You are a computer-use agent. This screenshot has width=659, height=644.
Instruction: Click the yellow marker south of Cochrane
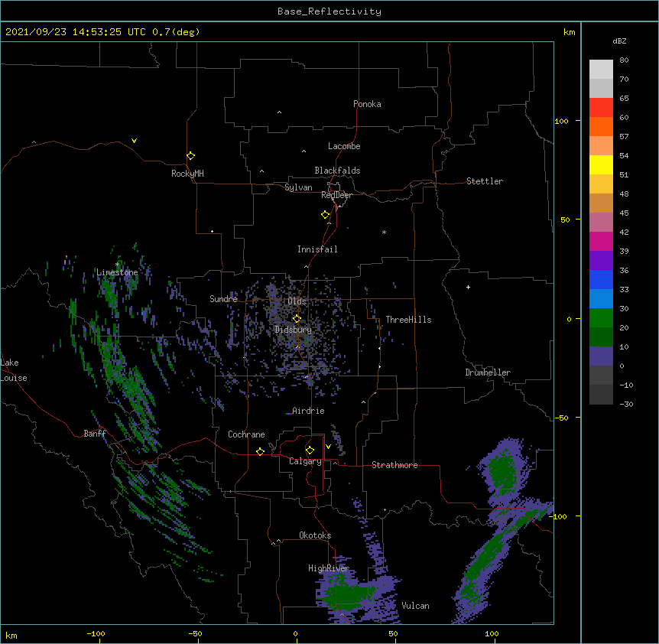click(260, 451)
